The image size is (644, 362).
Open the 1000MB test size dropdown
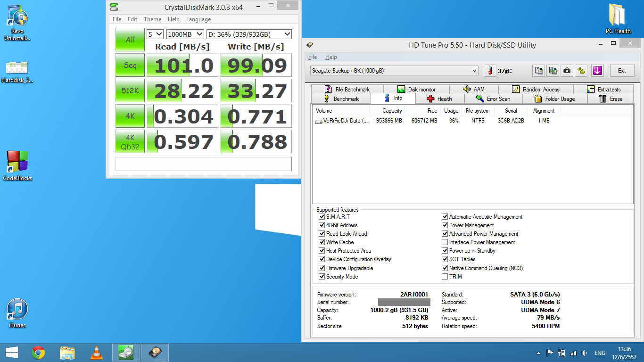click(x=185, y=34)
